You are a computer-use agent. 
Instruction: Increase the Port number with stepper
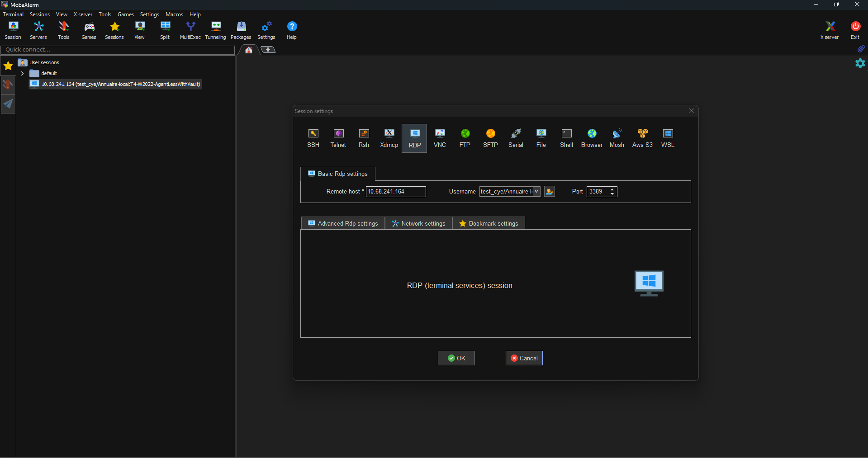[612, 189]
